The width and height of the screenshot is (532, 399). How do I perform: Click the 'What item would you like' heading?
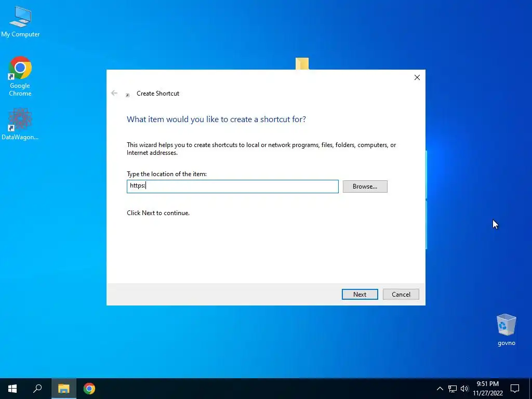(x=216, y=119)
